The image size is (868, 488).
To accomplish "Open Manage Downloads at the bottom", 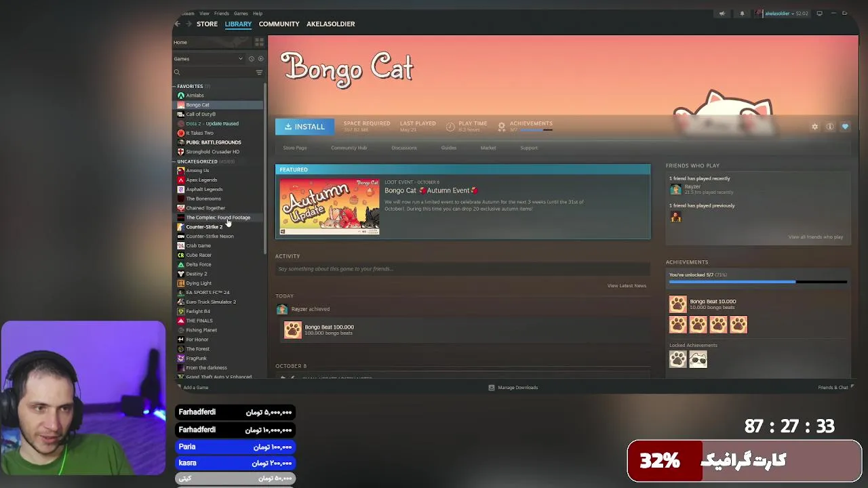I will coord(513,388).
